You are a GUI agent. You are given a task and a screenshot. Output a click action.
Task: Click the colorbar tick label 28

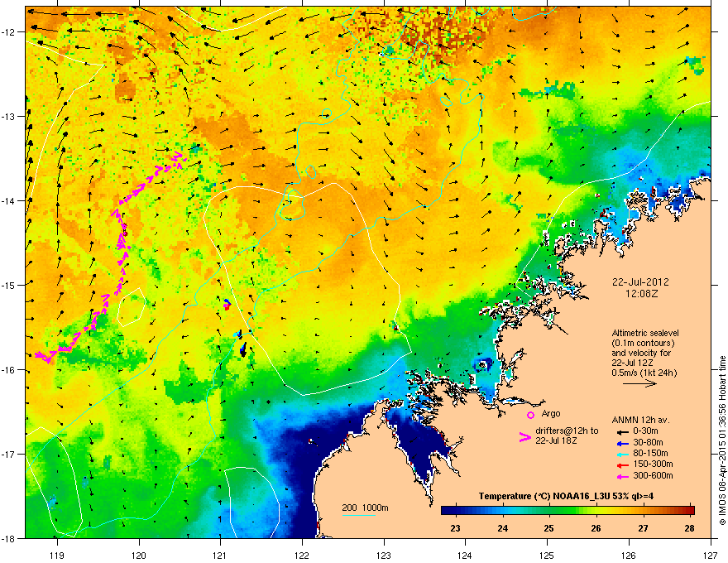(689, 528)
